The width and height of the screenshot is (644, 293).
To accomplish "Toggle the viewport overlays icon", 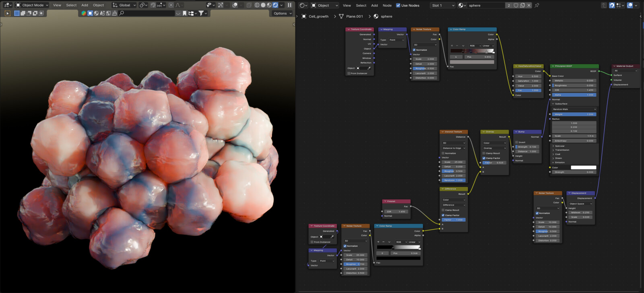I will tap(235, 5).
